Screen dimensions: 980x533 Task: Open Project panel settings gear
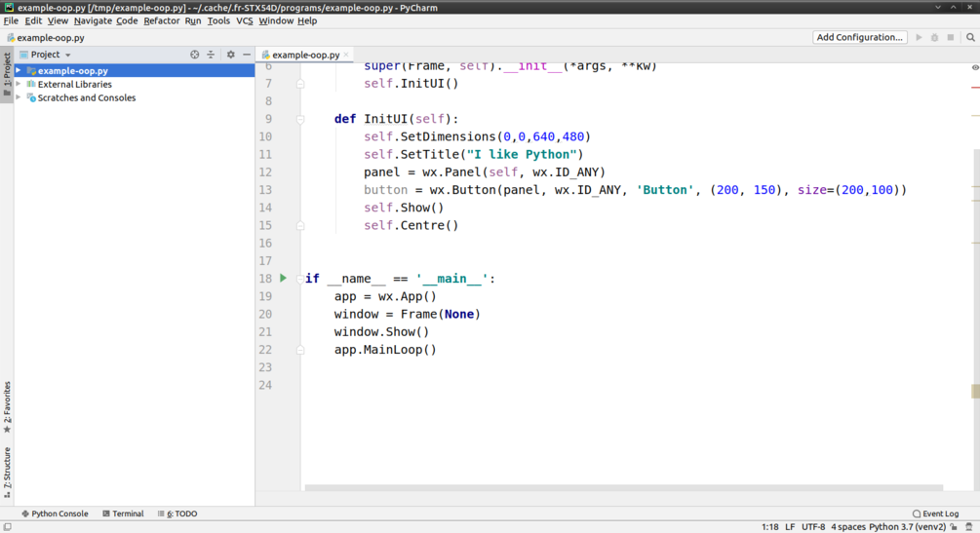pos(231,55)
